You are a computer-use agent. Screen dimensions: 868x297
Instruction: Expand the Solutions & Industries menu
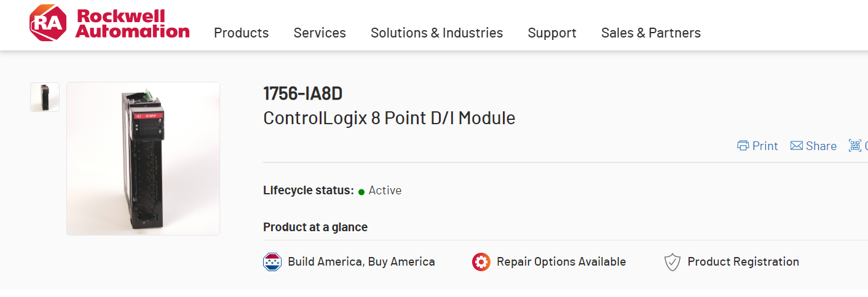click(x=436, y=33)
